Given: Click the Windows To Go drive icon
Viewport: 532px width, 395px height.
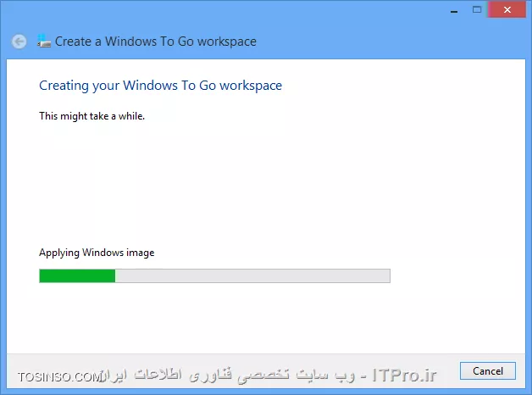Looking at the screenshot, I should pyautogui.click(x=44, y=41).
